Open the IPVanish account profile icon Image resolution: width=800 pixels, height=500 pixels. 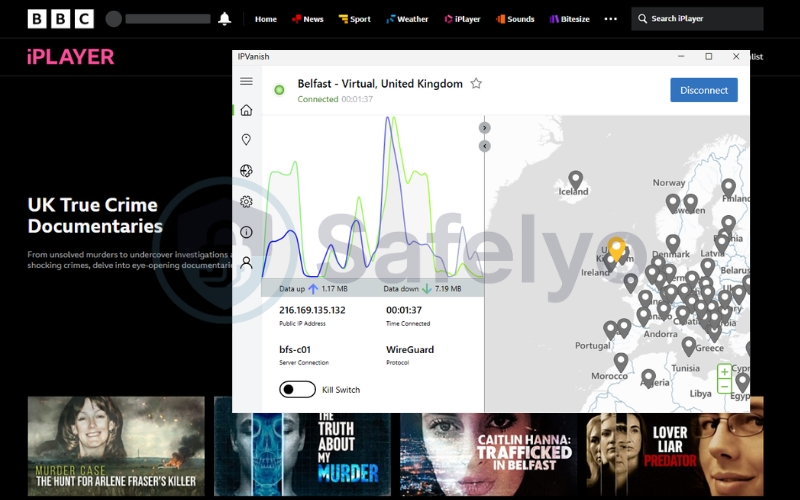click(x=246, y=263)
